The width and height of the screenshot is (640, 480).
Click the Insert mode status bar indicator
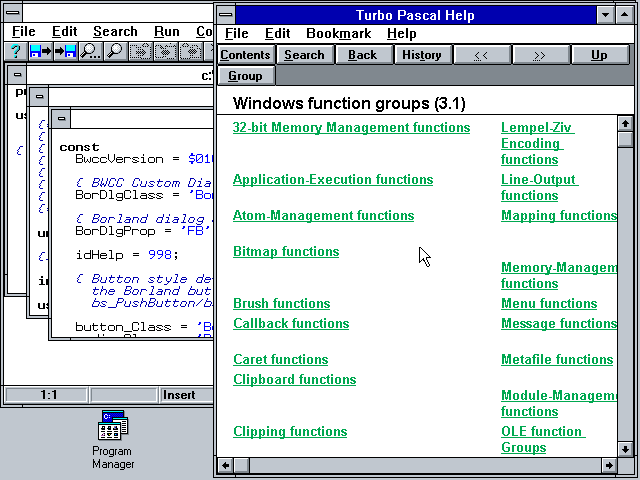(179, 395)
